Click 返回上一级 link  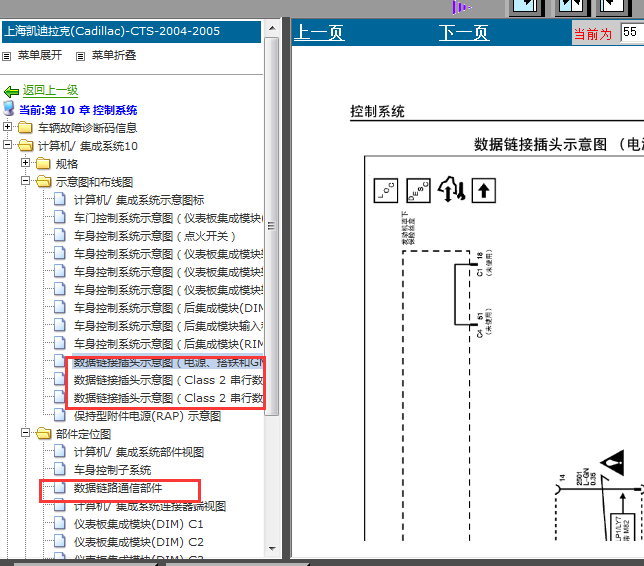point(50,90)
